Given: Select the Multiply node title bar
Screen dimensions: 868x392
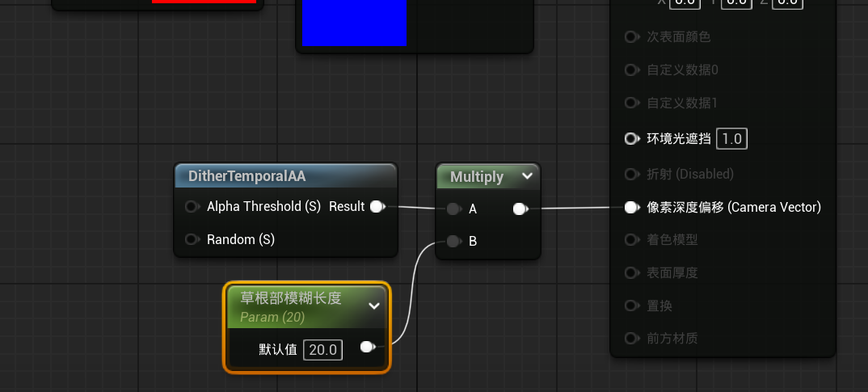Looking at the screenshot, I should [x=477, y=176].
